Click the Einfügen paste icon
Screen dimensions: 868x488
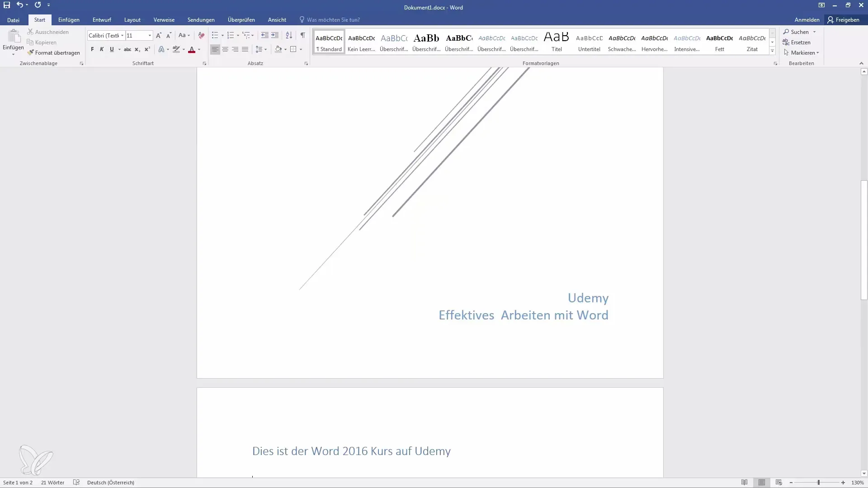(14, 37)
